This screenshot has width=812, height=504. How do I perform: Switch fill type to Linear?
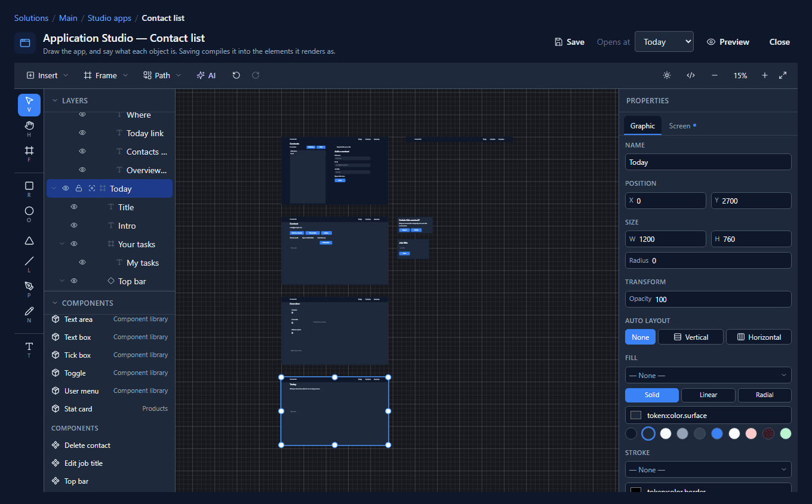(x=708, y=395)
